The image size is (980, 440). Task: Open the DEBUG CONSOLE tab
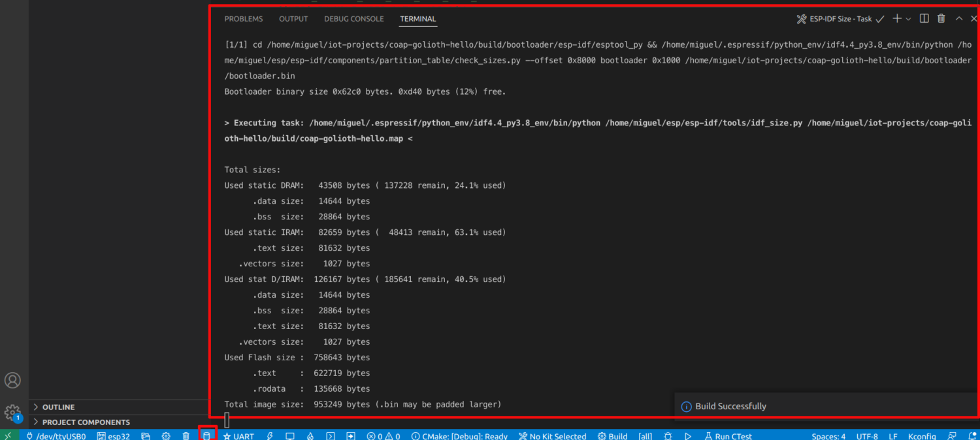tap(353, 18)
